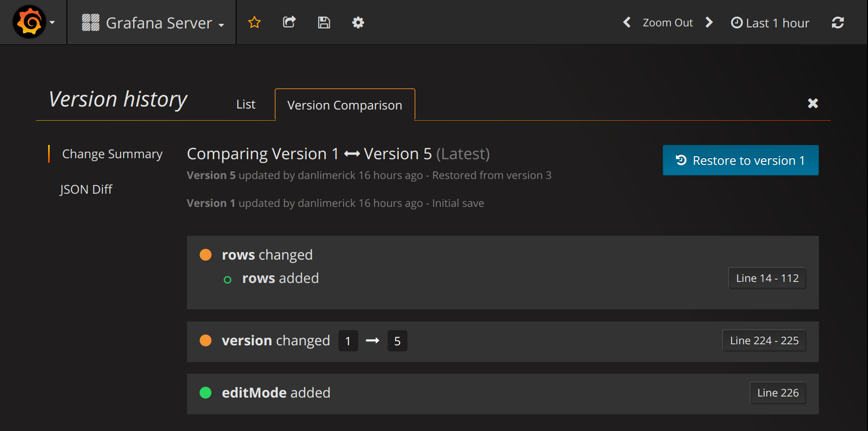Shift time range forward with right chevron

point(709,22)
